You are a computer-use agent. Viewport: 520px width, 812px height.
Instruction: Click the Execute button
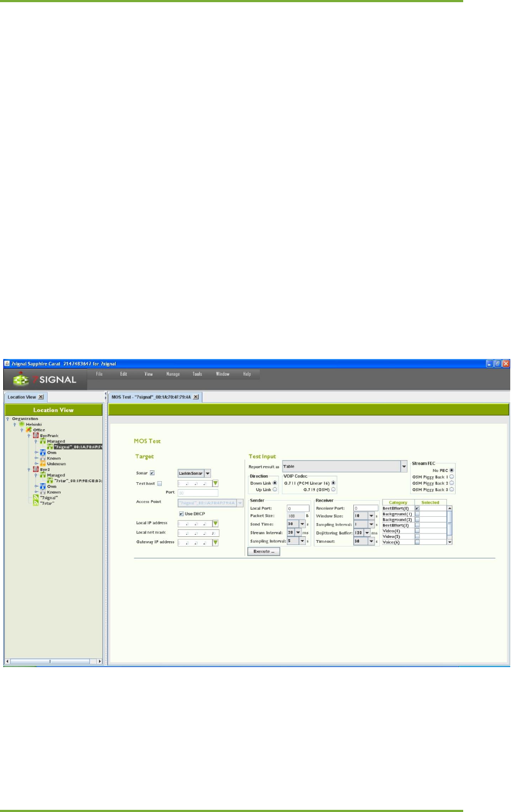click(x=264, y=551)
